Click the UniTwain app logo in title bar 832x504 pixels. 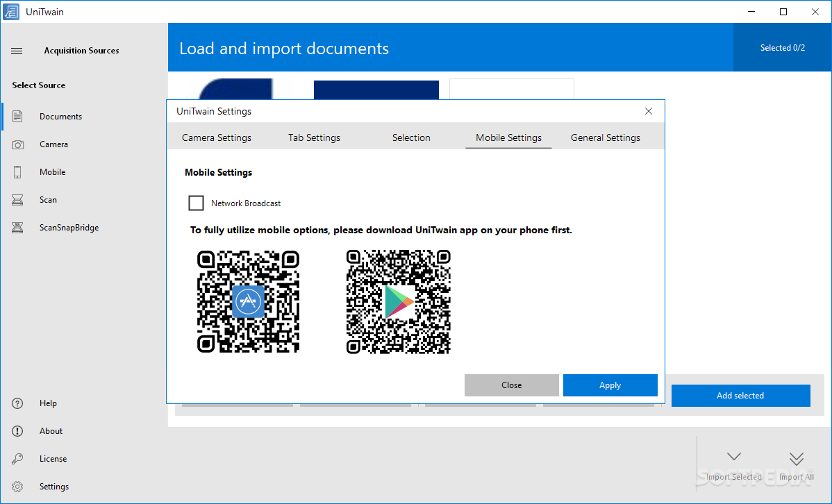click(11, 12)
